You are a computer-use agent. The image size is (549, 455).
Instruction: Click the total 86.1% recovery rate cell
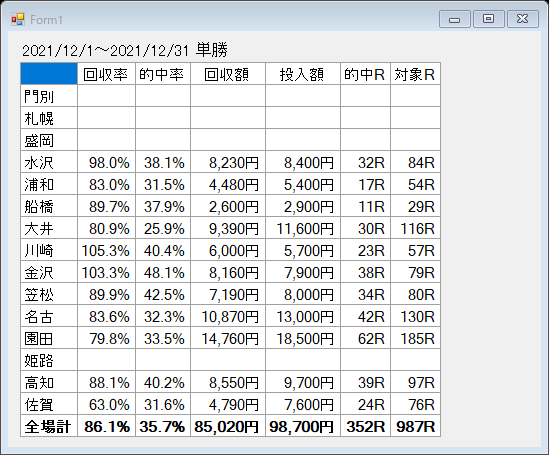click(106, 426)
